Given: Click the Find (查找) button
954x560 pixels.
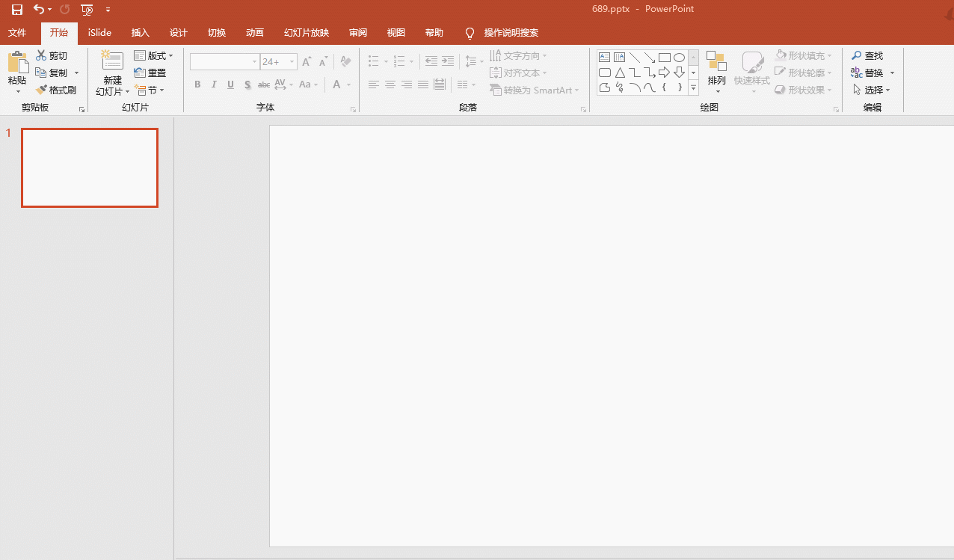Looking at the screenshot, I should tap(867, 56).
